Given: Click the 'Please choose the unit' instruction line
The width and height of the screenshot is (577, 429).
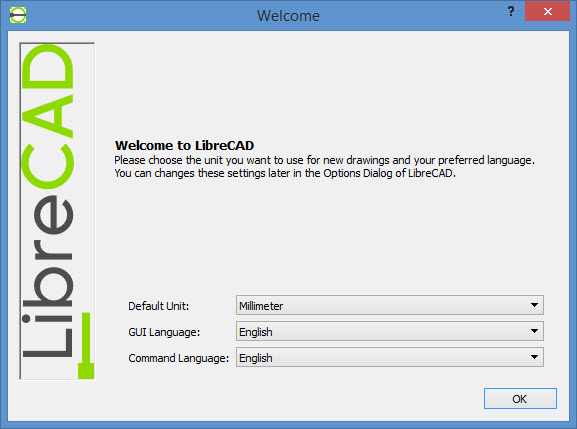Looking at the screenshot, I should (324, 160).
